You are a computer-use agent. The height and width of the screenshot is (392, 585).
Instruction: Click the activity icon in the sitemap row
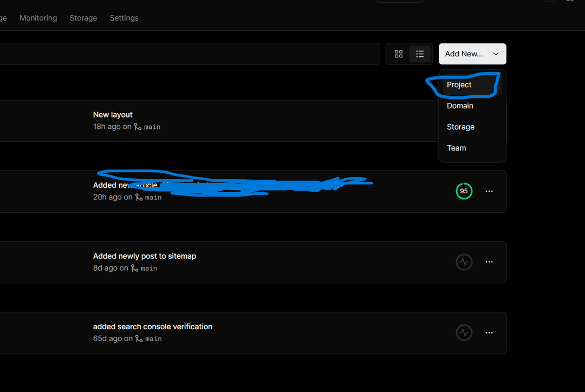464,262
